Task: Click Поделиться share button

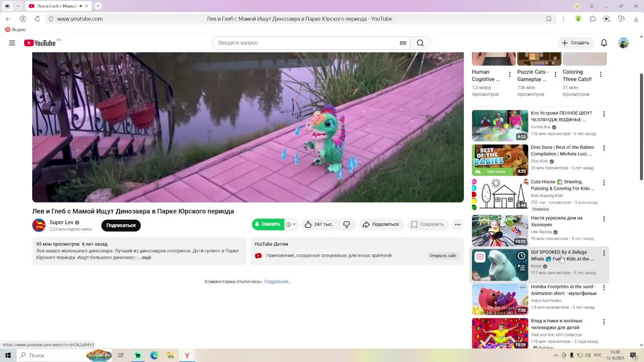Action: [380, 224]
